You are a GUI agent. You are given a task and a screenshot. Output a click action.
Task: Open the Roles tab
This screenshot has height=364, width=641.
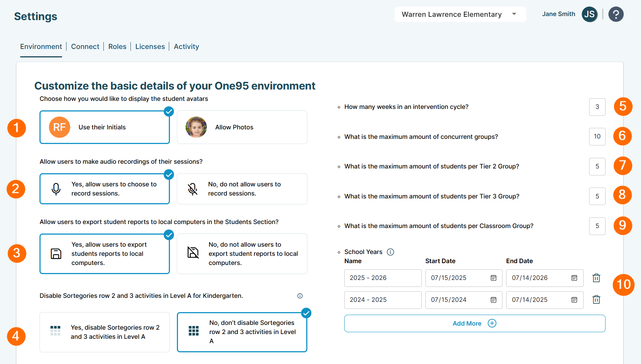click(x=117, y=47)
